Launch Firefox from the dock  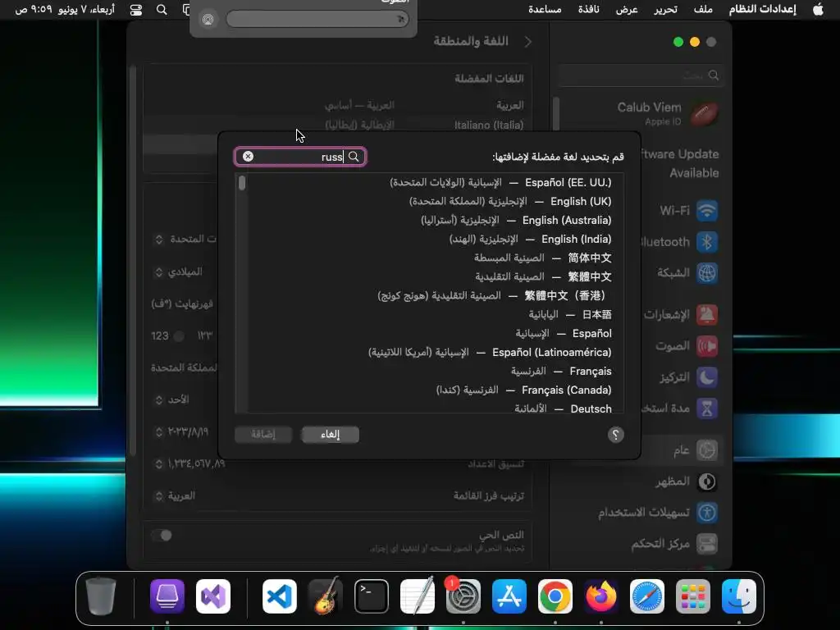(601, 596)
